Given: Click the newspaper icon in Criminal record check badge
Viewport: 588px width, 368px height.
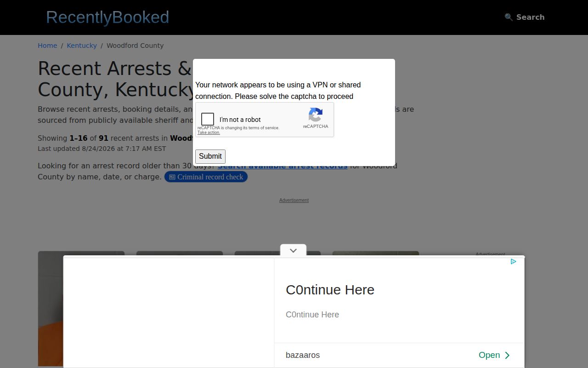Looking at the screenshot, I should 172,177.
